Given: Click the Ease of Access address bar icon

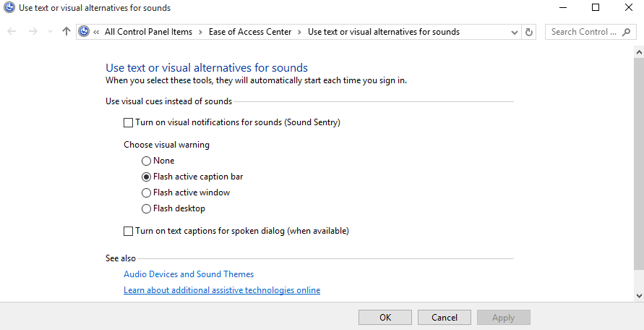Looking at the screenshot, I should pyautogui.click(x=84, y=31).
